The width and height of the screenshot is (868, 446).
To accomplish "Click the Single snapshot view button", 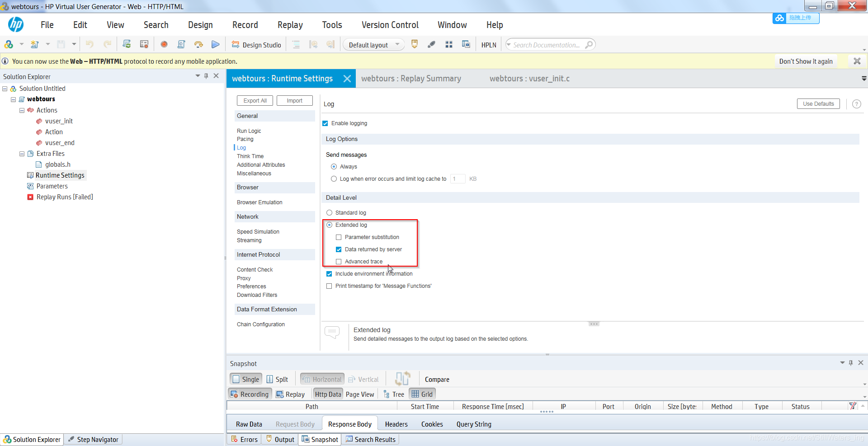I will [246, 379].
